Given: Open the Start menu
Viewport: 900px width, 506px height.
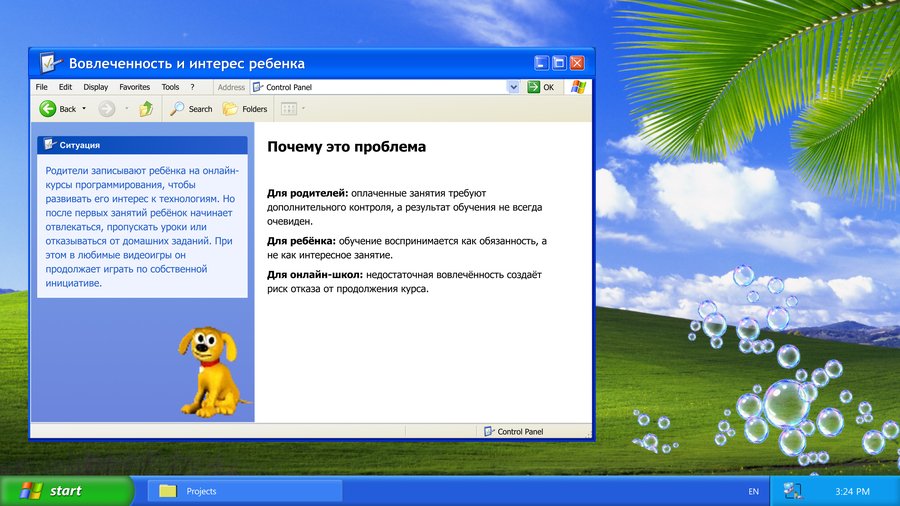Looking at the screenshot, I should pos(66,491).
